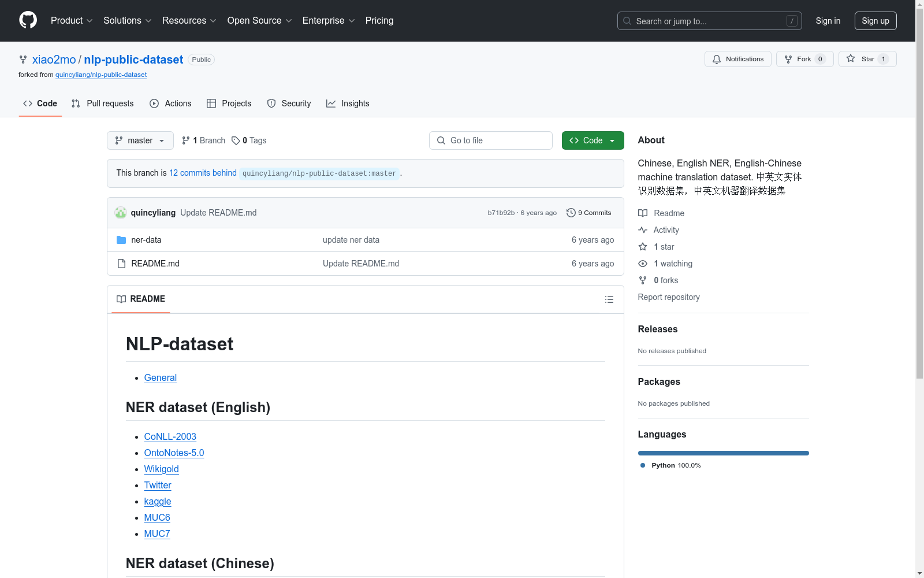Click the Python blue color dot
Viewport: 924px width, 578px height.
pos(643,465)
